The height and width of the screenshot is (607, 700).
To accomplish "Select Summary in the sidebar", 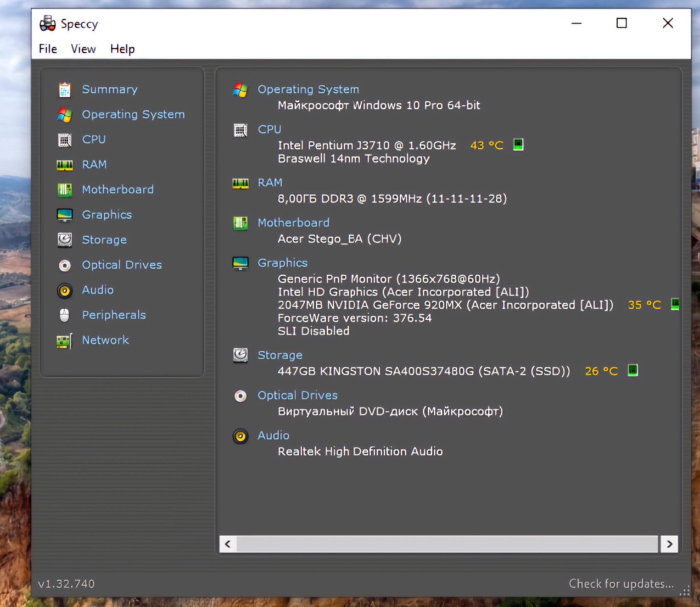I will (x=110, y=89).
